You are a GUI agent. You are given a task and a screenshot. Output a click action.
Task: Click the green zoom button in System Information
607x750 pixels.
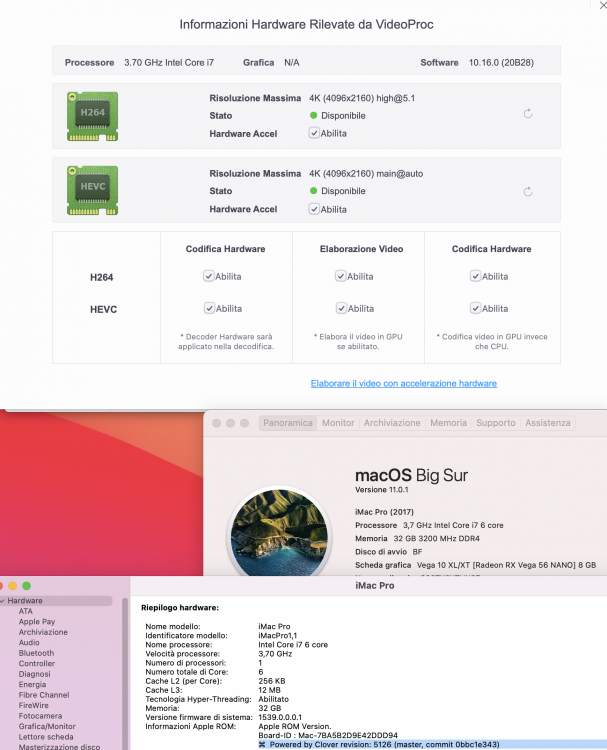(x=27, y=586)
